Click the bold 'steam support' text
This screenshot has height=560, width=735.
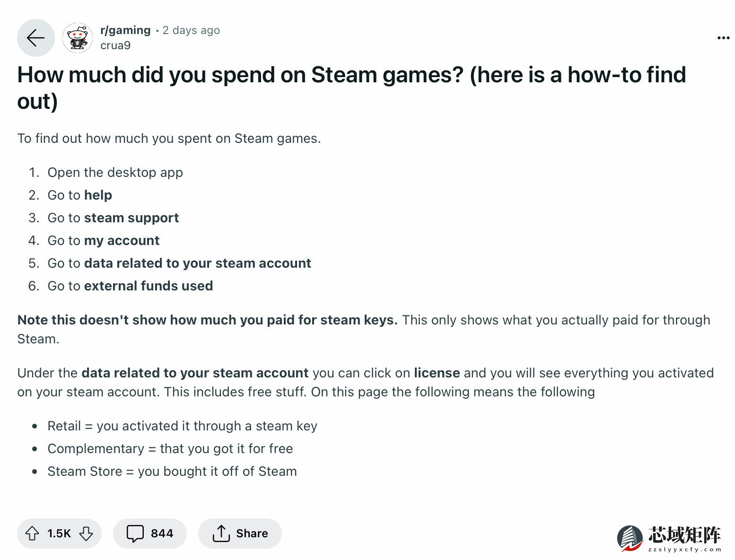click(x=131, y=218)
